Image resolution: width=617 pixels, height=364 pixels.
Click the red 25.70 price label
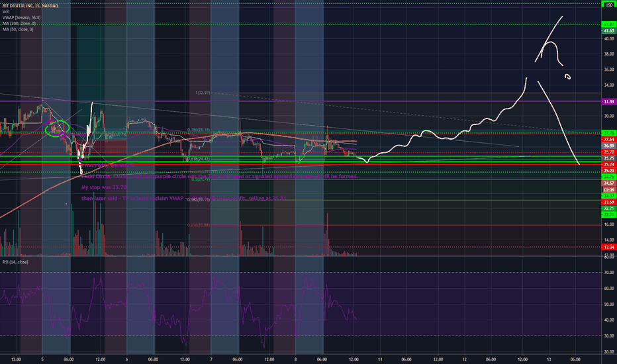pos(609,152)
